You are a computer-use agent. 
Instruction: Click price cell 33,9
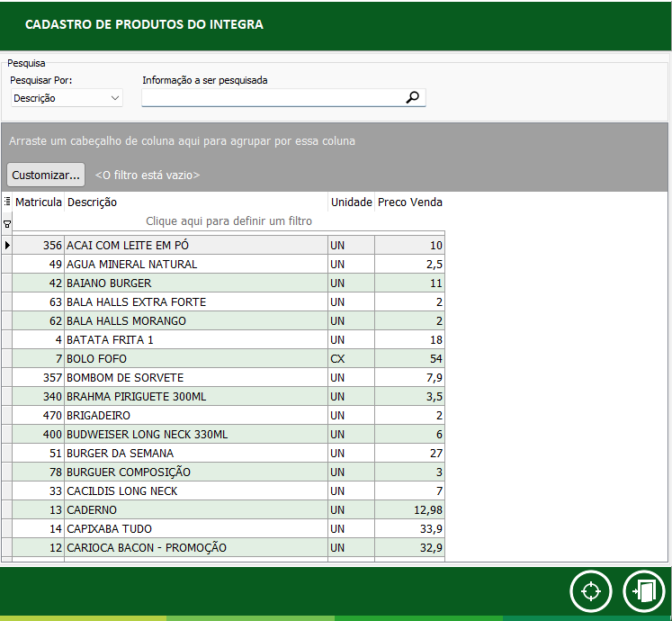pos(409,528)
